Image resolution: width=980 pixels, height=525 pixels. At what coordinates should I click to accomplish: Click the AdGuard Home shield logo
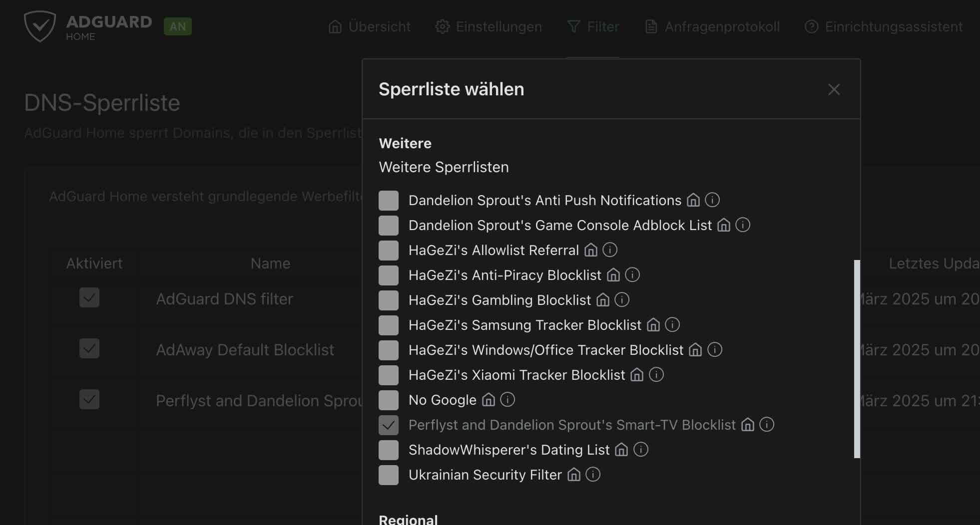pos(40,26)
